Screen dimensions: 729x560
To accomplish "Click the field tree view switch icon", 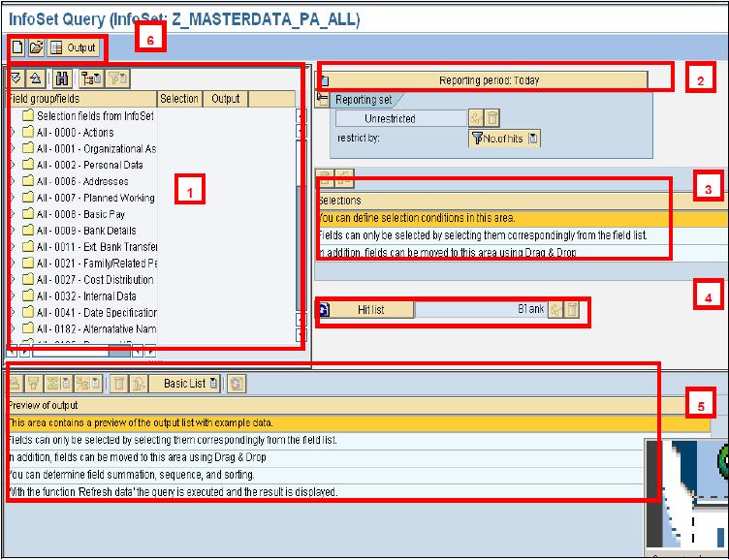I will click(90, 79).
